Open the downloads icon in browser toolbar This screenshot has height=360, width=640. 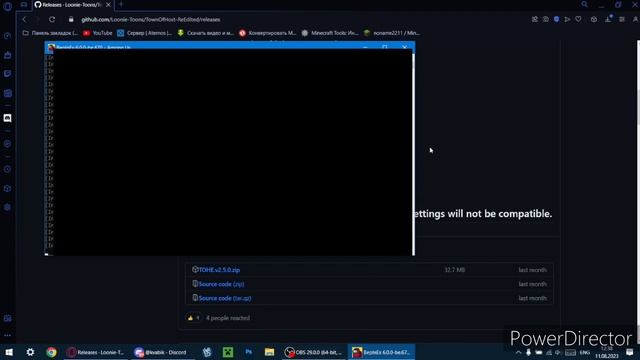coord(608,19)
